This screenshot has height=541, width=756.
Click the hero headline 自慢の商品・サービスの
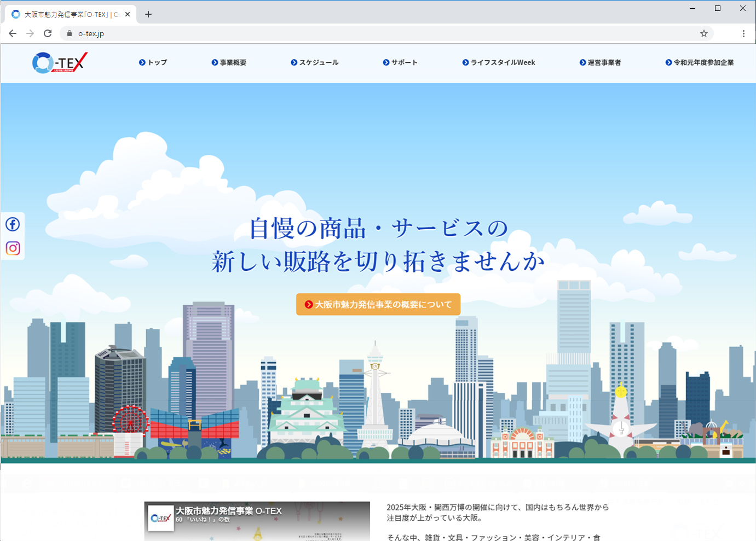(379, 228)
